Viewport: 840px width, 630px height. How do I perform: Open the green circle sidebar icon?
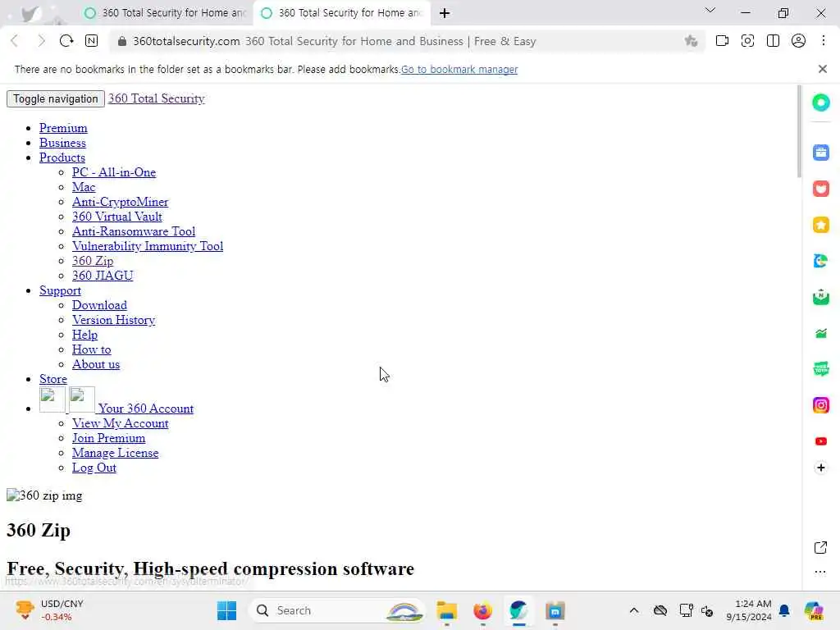tap(820, 103)
